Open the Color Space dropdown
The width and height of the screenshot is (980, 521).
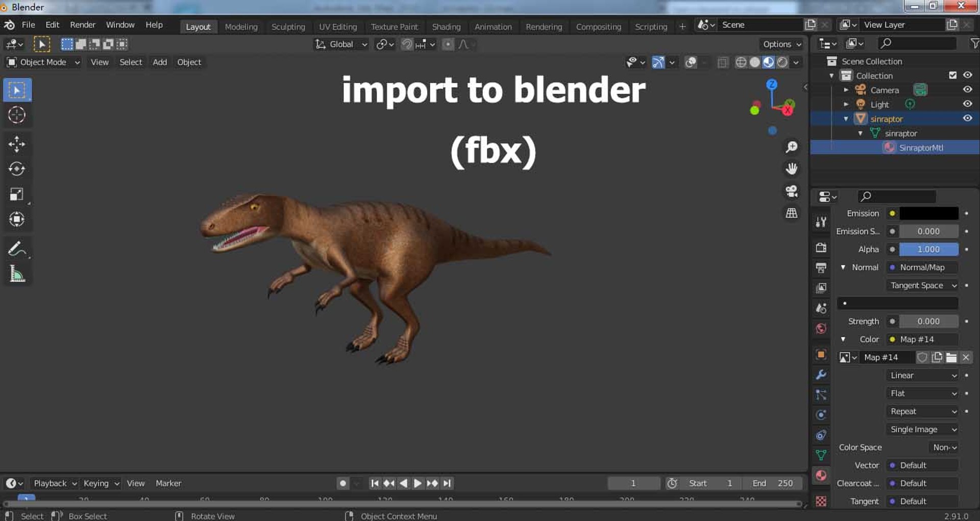click(944, 448)
